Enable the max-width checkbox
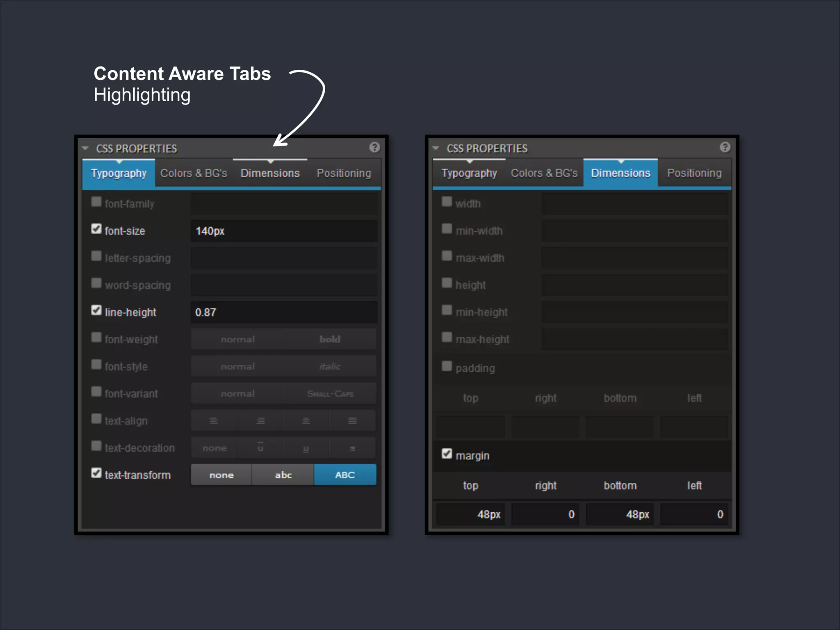This screenshot has height=630, width=840. click(x=447, y=256)
